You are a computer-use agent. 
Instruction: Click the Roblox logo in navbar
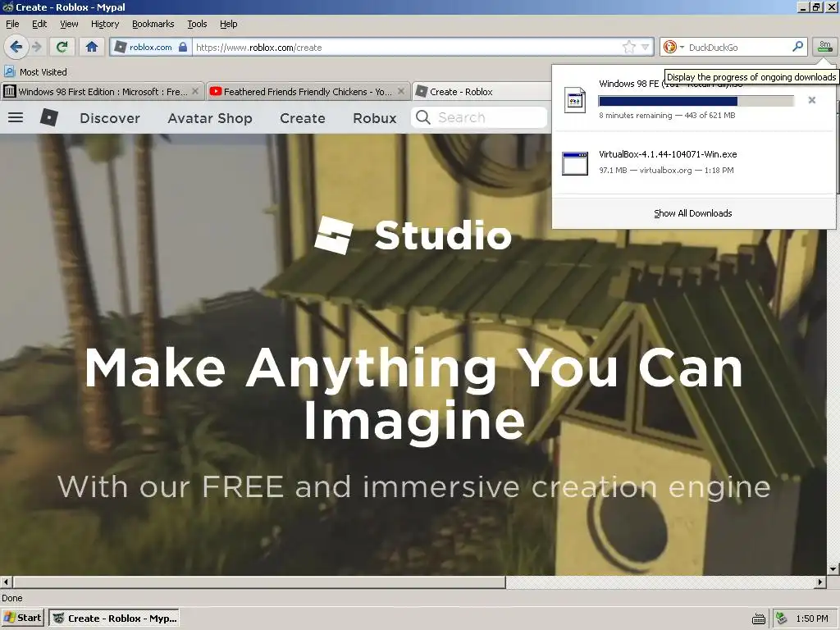[49, 117]
